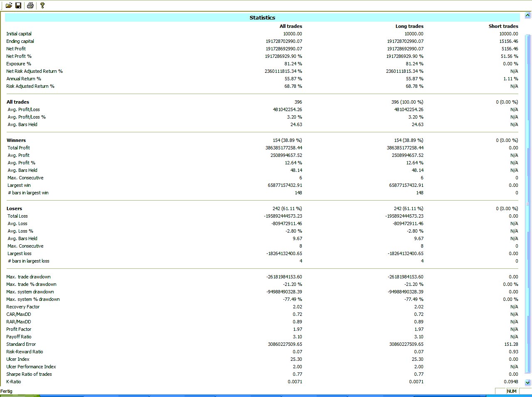Click the 'Max. trade drawdown' label

pyautogui.click(x=28, y=277)
